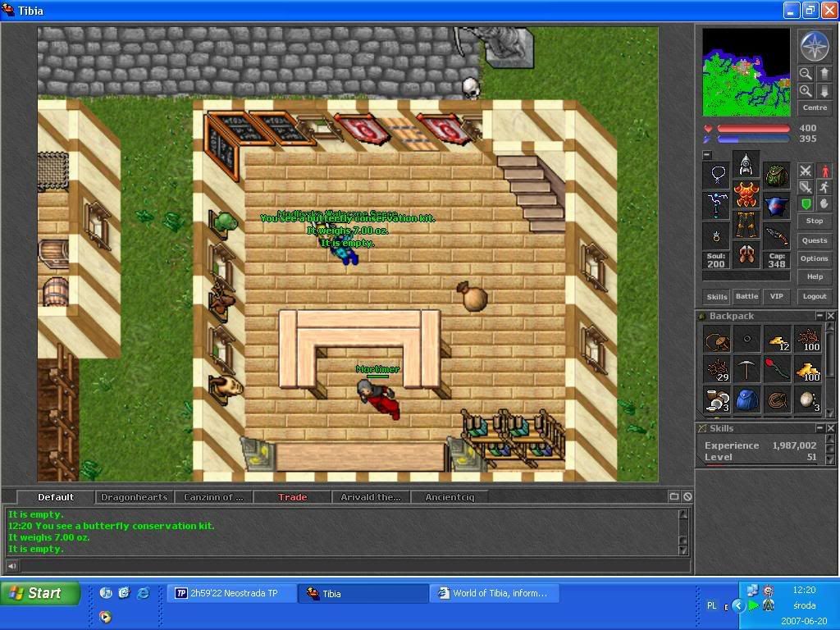Screen dimensions: 840x630
Task: Select the ring equipment slot
Action: coord(716,235)
